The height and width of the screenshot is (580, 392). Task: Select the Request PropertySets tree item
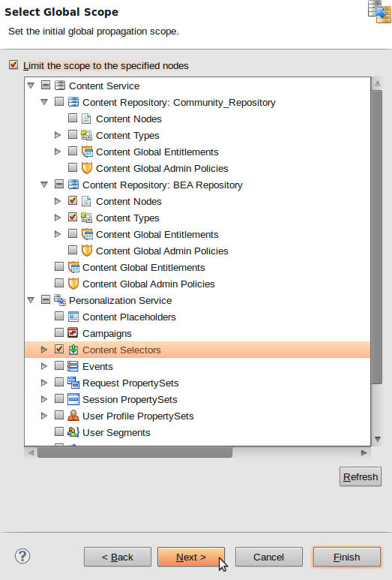pos(130,383)
